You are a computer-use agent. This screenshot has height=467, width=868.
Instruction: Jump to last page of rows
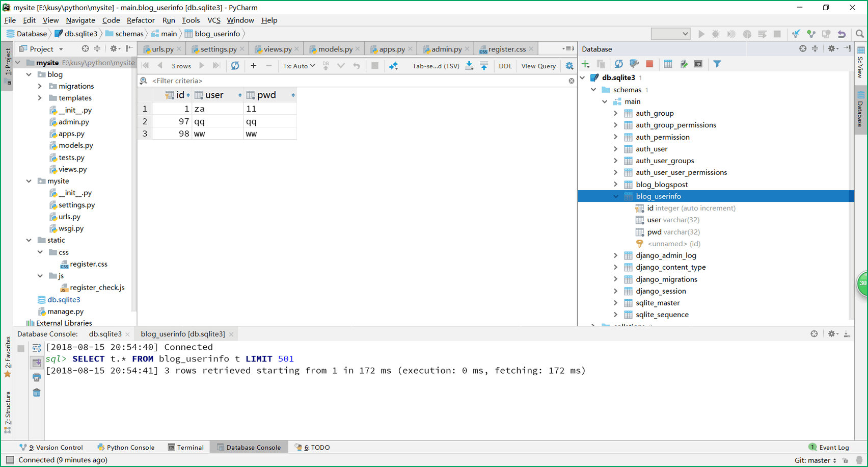(x=216, y=66)
